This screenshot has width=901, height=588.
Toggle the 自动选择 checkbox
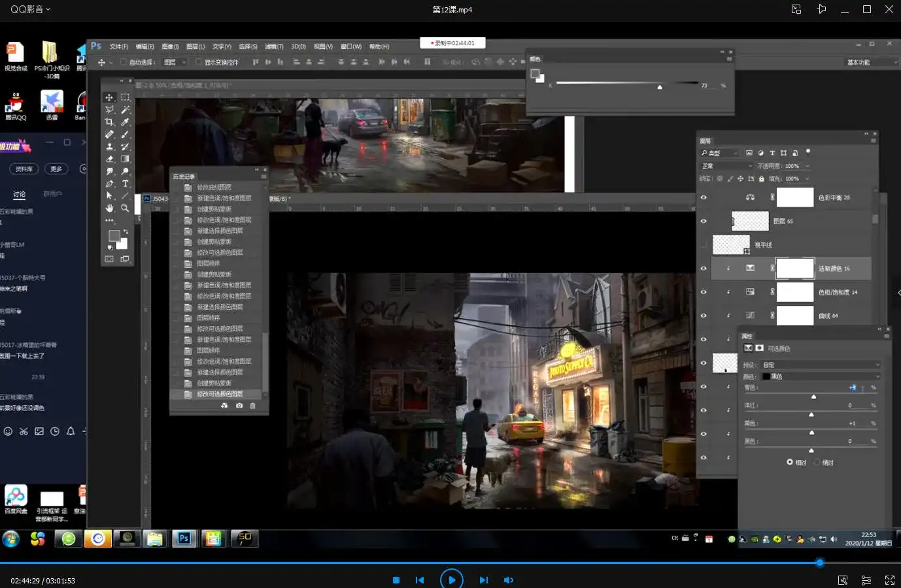coord(124,62)
